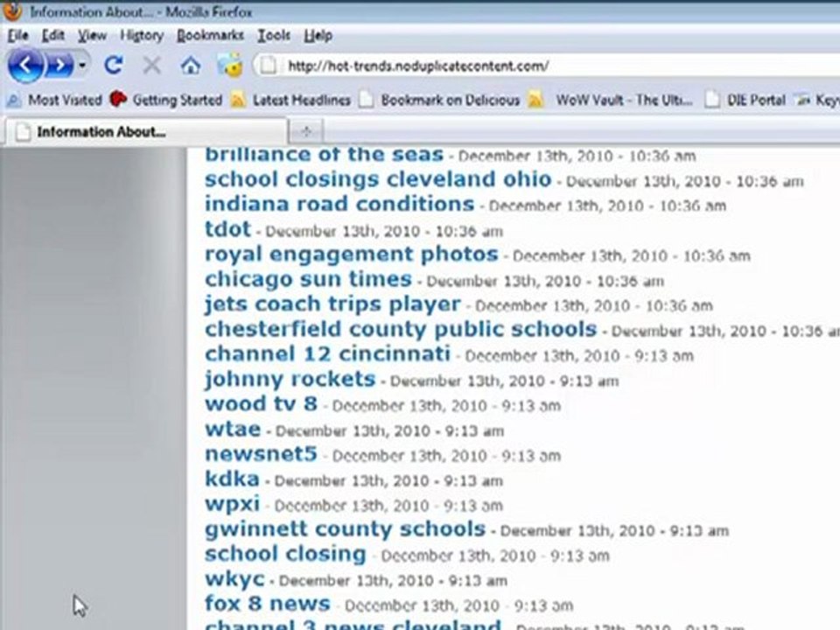Click the DIE Portal page icon

tap(712, 100)
